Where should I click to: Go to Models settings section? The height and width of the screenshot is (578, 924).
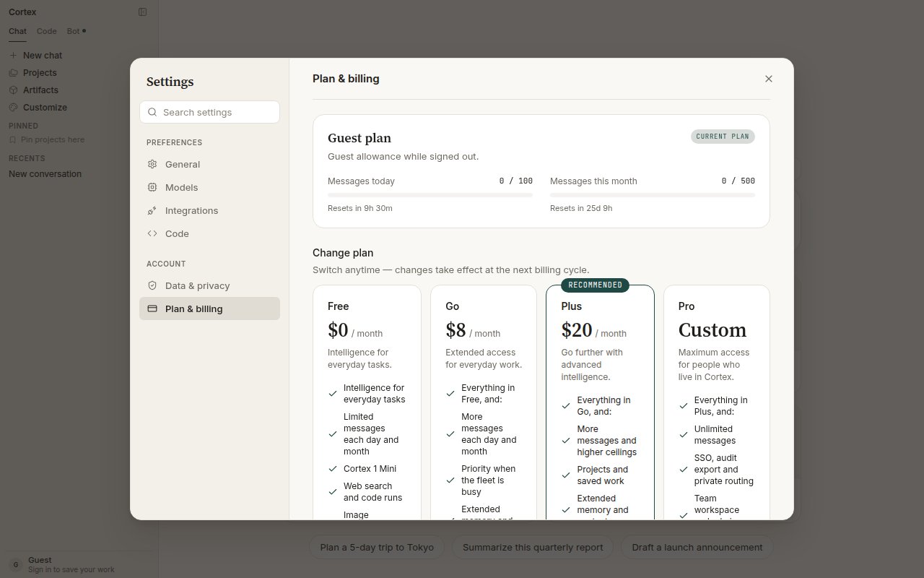(x=209, y=187)
